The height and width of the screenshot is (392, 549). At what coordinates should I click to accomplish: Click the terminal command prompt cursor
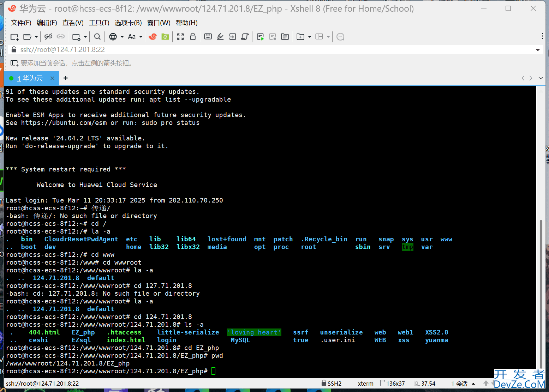[213, 371]
